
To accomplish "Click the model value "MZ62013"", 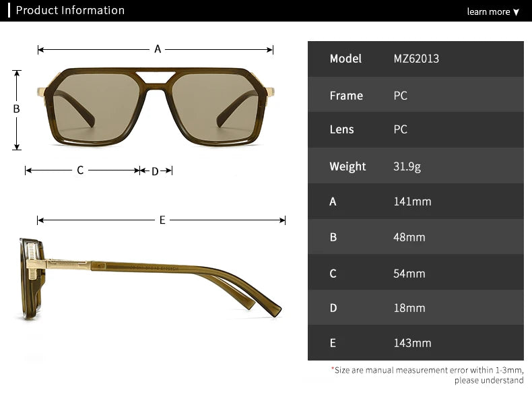I will (x=416, y=59).
